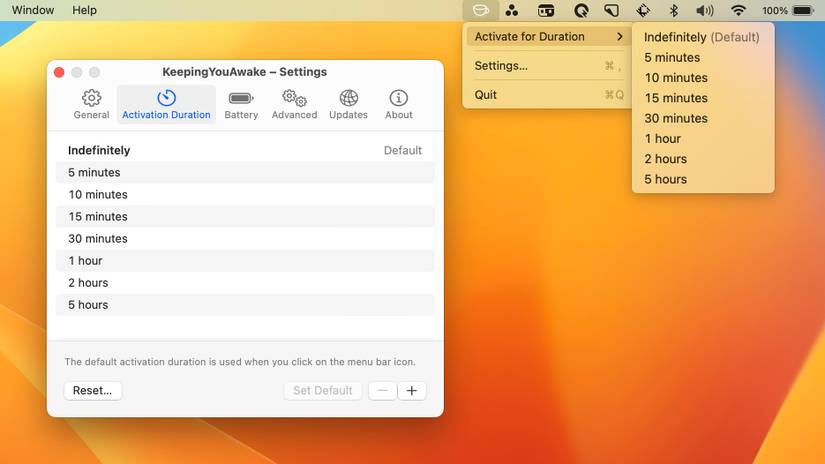Click the rectangular panel menu bar icon beside three dots

tap(546, 10)
